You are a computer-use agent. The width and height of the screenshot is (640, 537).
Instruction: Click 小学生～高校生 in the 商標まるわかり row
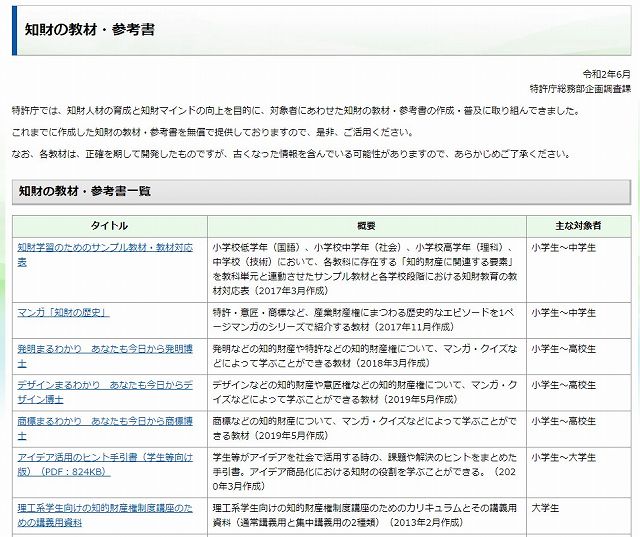click(x=564, y=421)
